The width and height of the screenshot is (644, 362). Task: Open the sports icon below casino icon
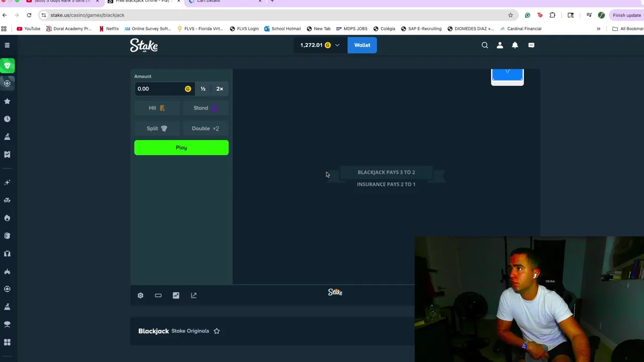click(x=7, y=83)
